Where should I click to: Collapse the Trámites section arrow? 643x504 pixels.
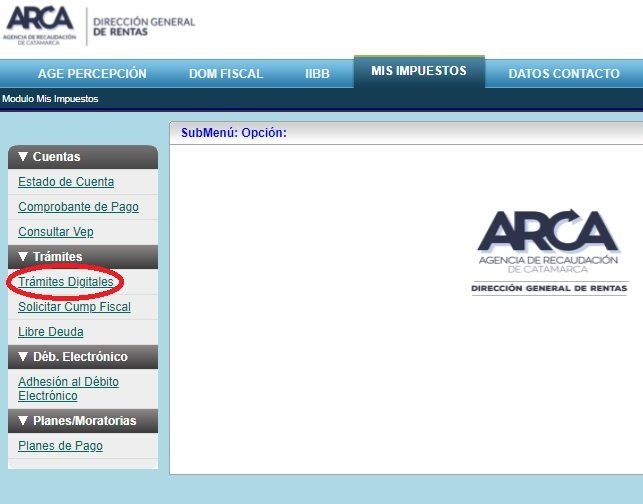pos(23,256)
